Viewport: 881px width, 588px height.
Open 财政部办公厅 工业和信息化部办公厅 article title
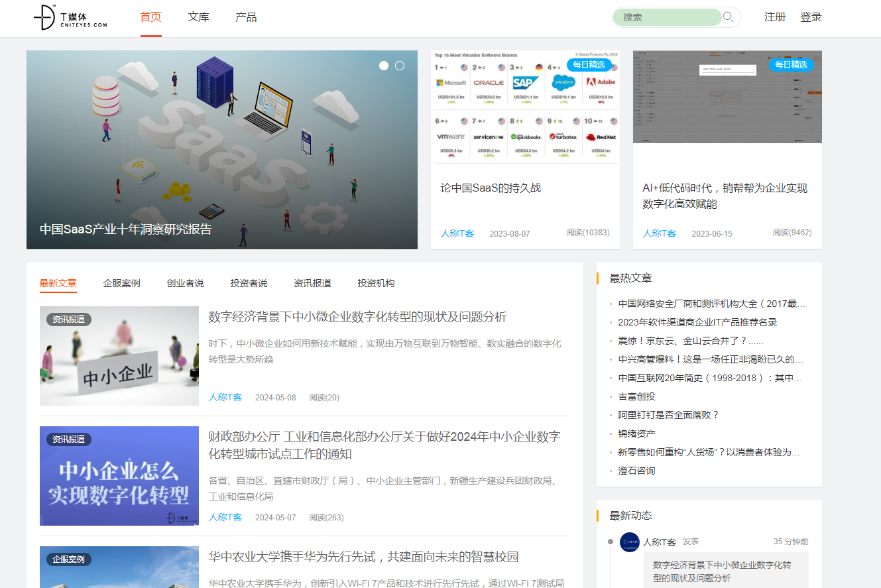(384, 445)
